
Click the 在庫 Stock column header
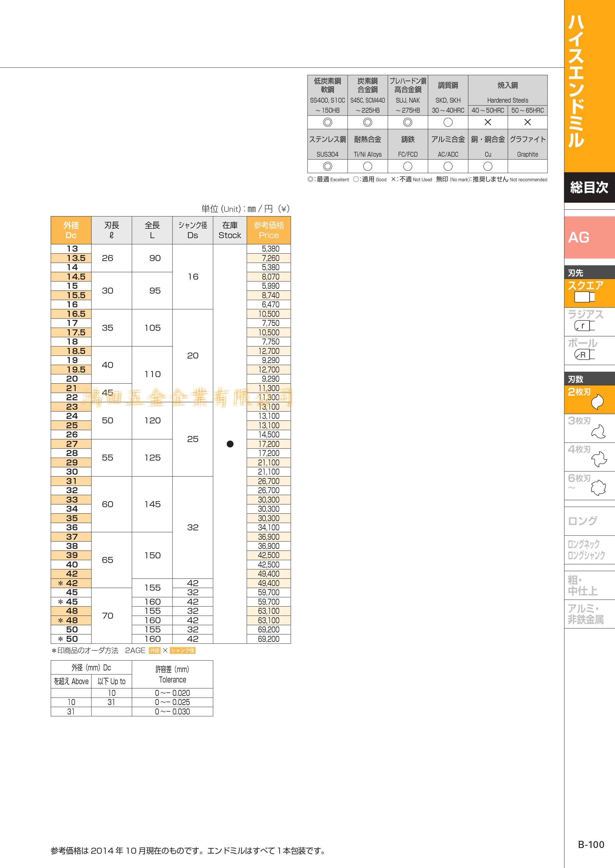[x=229, y=230]
